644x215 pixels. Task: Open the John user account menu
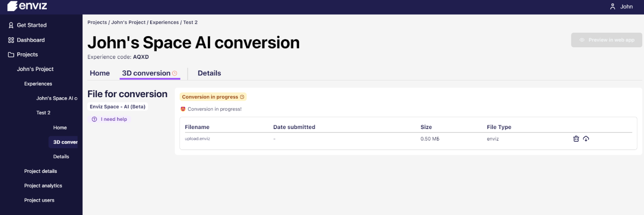click(621, 7)
